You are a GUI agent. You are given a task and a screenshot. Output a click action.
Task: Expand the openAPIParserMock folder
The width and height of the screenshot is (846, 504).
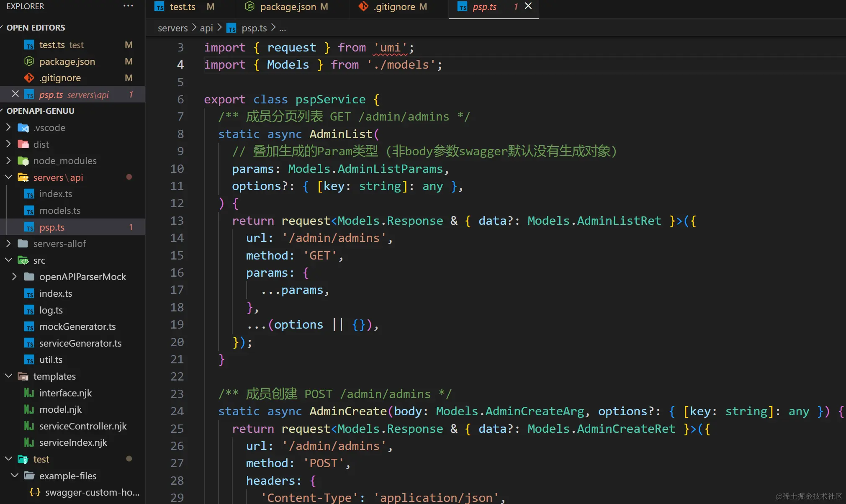(14, 276)
